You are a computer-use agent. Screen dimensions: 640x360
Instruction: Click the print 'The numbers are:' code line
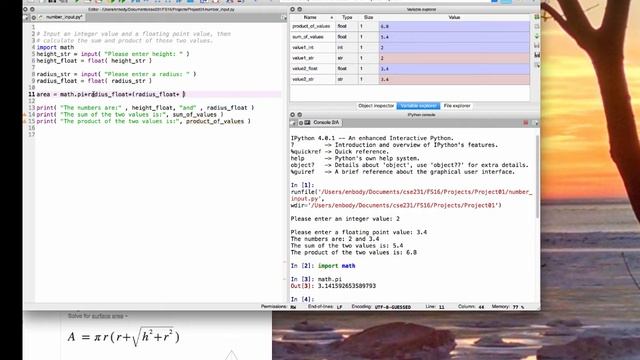145,108
